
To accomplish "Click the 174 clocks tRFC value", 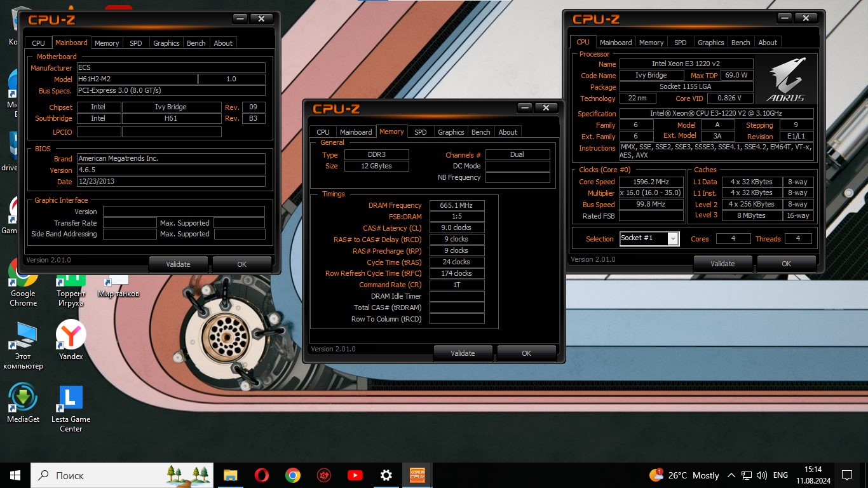I will coord(457,273).
